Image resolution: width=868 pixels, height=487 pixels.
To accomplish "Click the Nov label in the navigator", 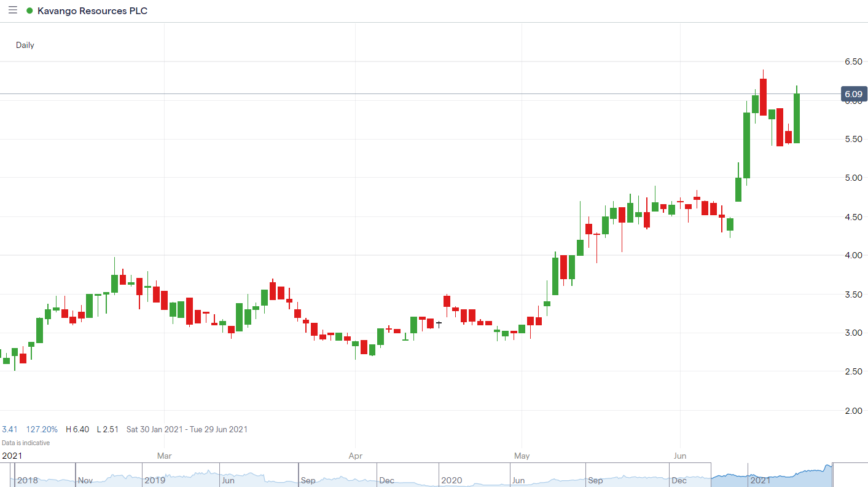I will point(86,480).
